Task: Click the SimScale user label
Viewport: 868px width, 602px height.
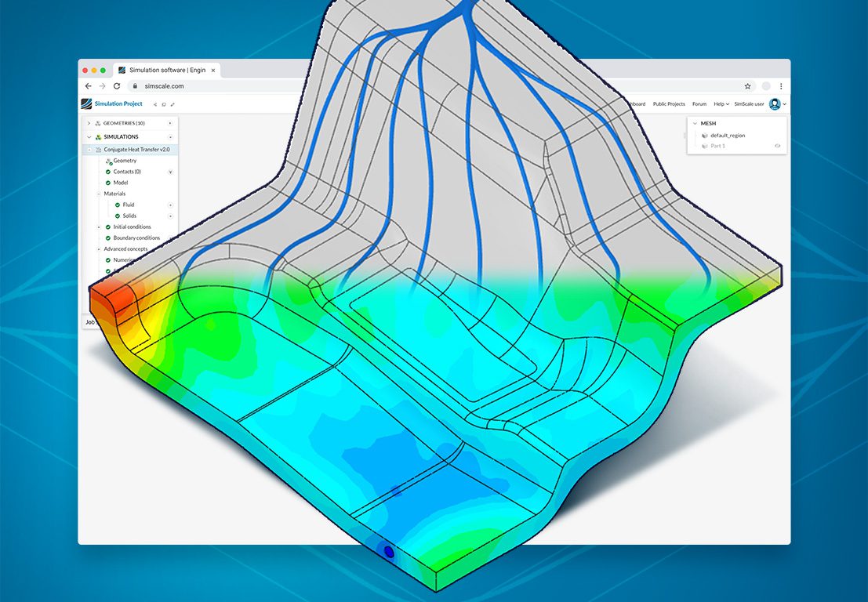Action: [749, 104]
